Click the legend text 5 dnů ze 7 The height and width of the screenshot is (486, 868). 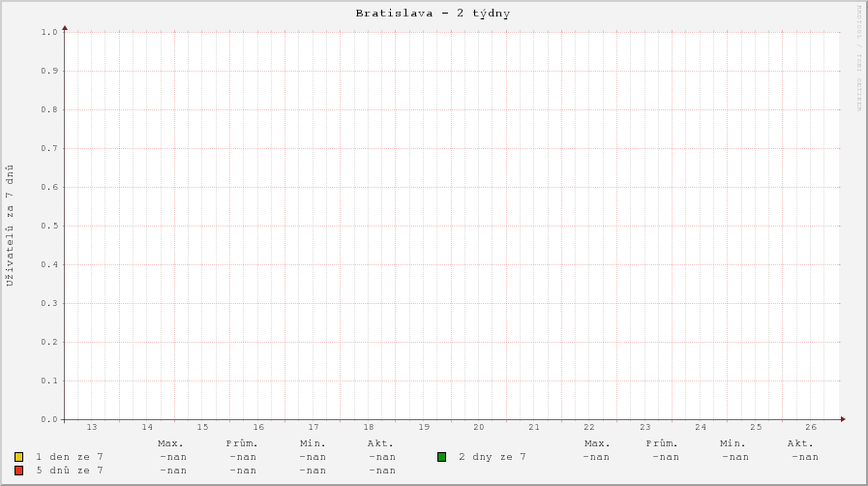(69, 471)
